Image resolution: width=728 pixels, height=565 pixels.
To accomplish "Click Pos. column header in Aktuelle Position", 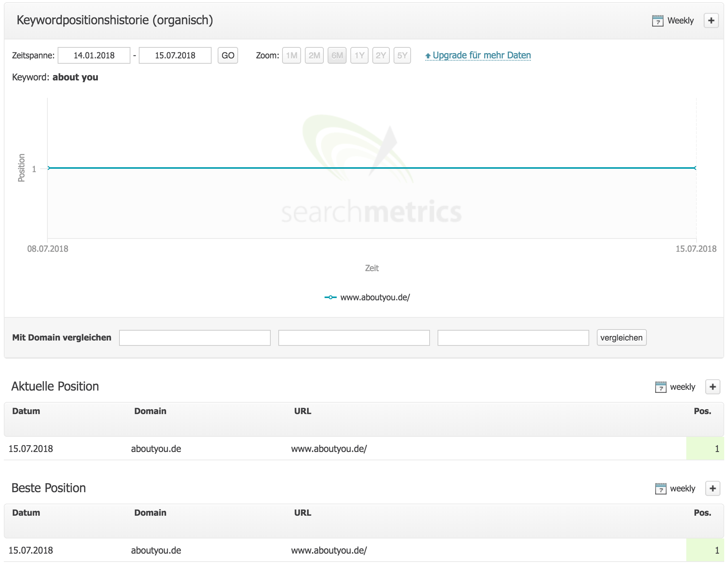I will (x=703, y=411).
